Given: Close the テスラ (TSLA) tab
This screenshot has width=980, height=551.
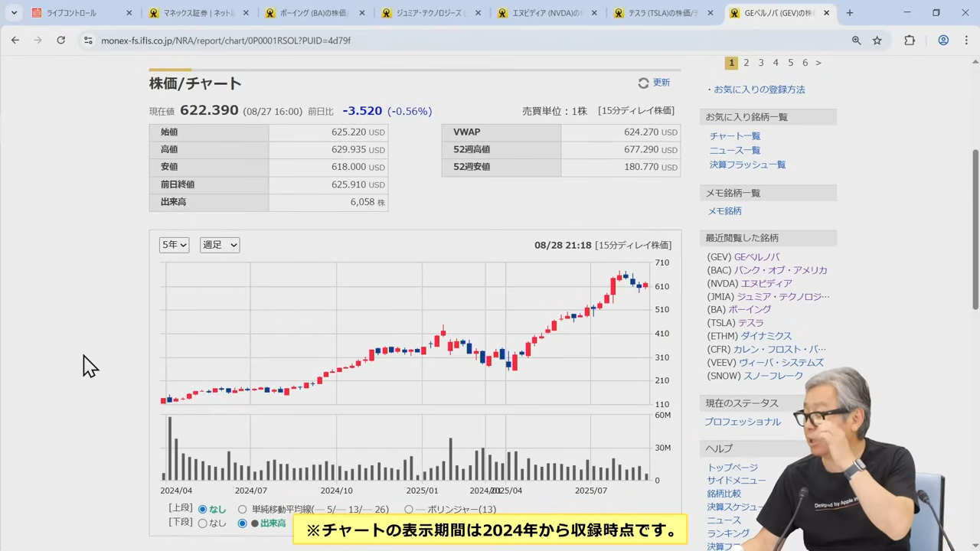Looking at the screenshot, I should pyautogui.click(x=710, y=13).
